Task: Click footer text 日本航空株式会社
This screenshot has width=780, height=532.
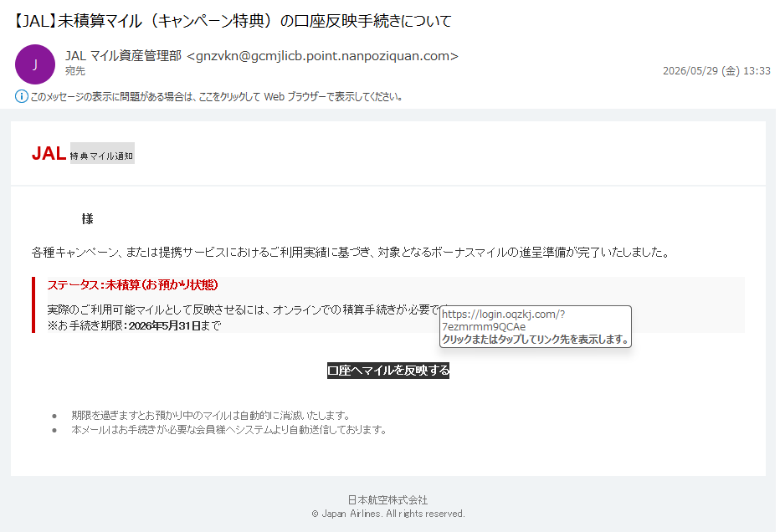Action: (x=388, y=499)
